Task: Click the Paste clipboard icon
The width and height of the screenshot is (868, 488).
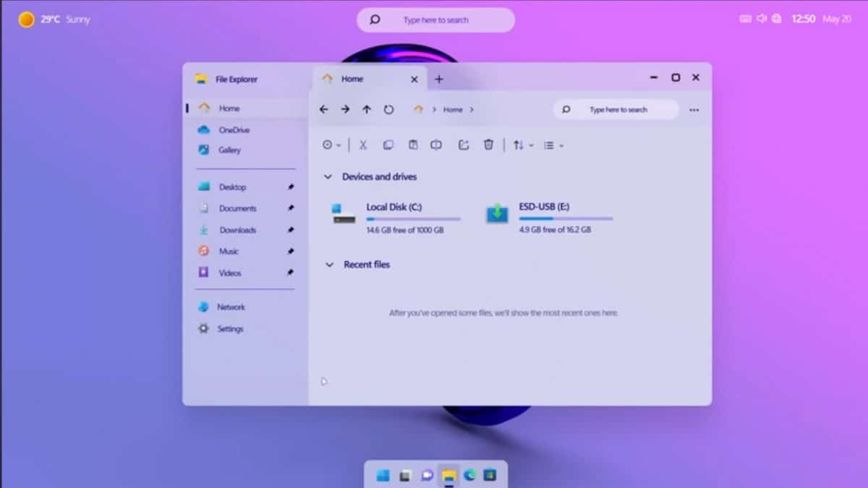Action: coord(412,145)
